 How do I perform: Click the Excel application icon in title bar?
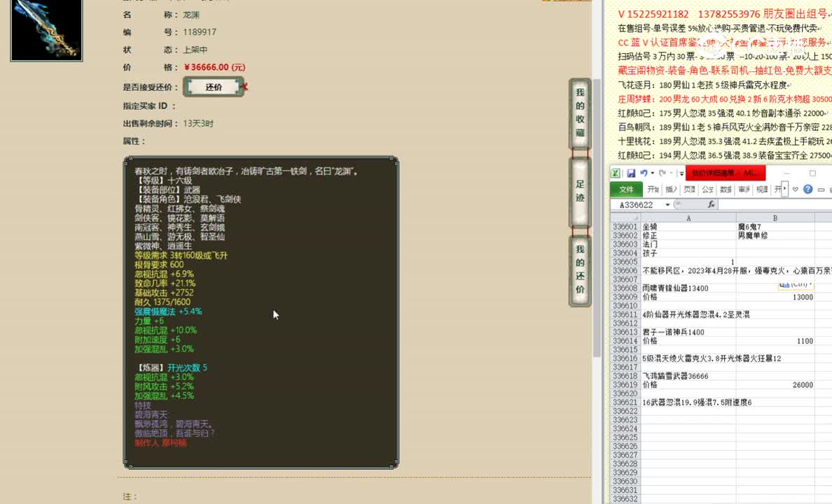pos(616,173)
